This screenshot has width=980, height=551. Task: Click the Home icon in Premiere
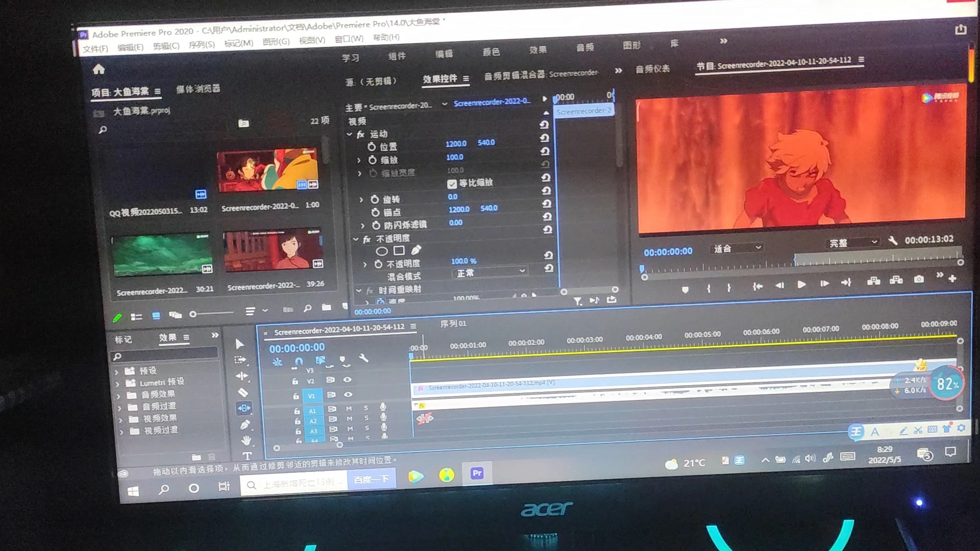pyautogui.click(x=99, y=69)
